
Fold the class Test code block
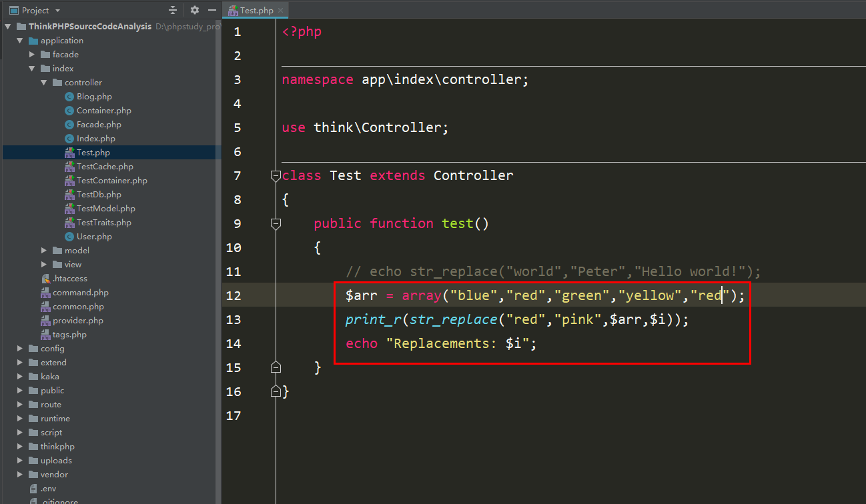pos(276,176)
